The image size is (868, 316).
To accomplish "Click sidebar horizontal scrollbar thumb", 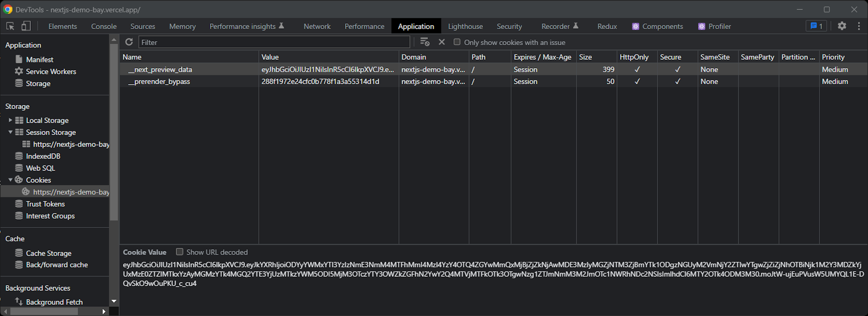I will (x=44, y=311).
